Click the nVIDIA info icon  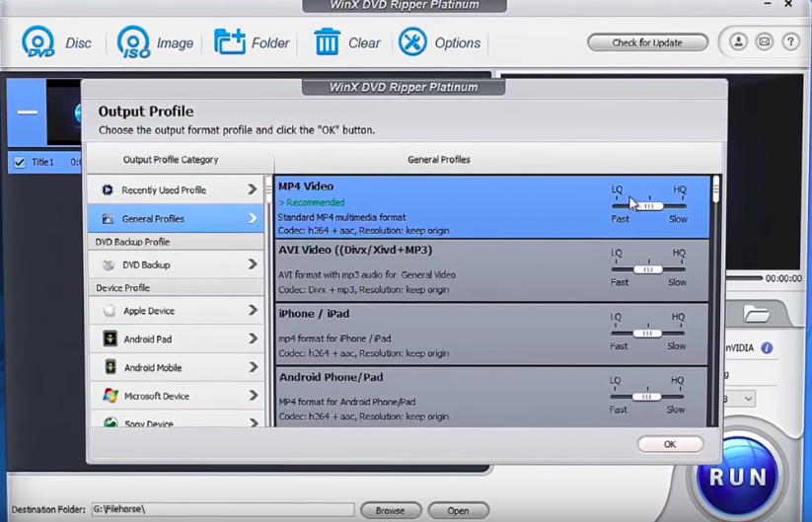(x=767, y=348)
